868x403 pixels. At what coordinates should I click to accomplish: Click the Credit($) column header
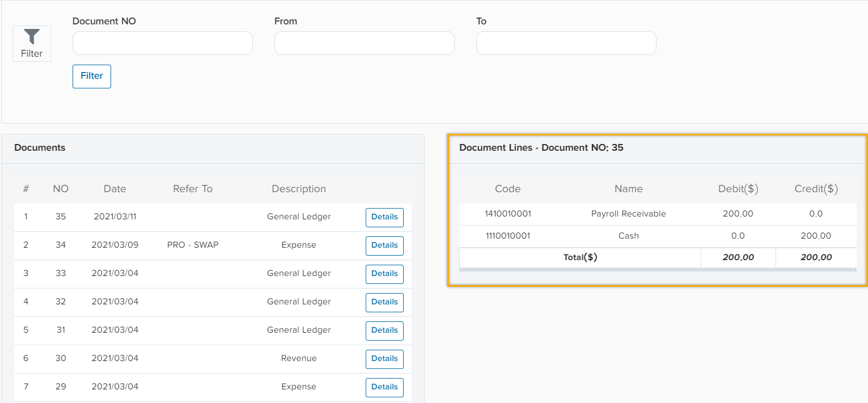(816, 189)
